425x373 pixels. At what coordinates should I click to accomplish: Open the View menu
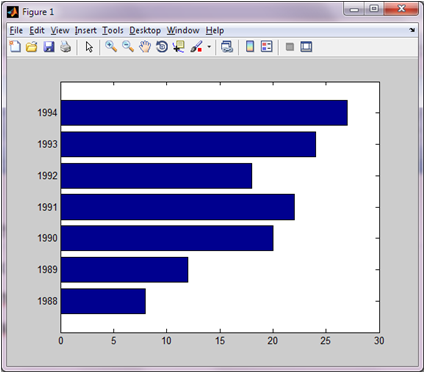click(60, 31)
